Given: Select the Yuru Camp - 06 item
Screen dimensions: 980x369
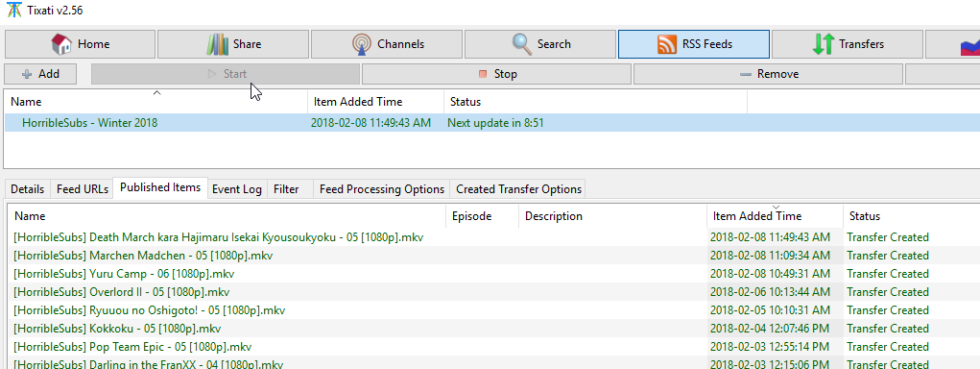Looking at the screenshot, I should (124, 273).
